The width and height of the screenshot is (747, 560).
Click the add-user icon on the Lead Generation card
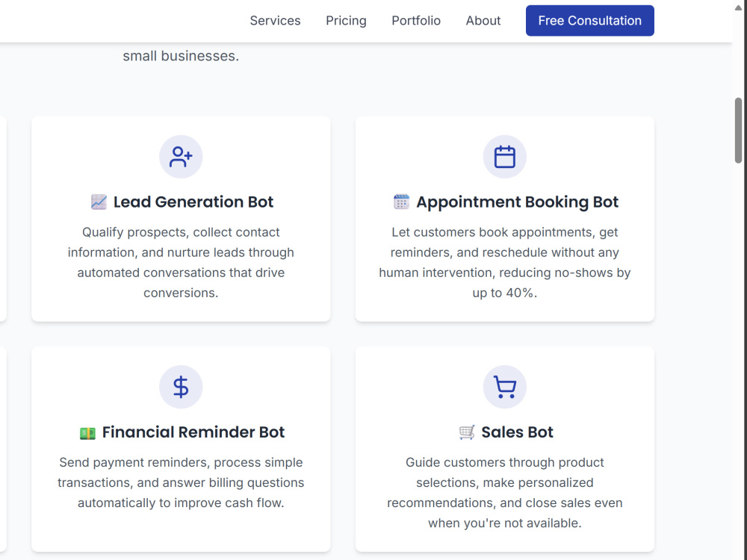tap(181, 157)
